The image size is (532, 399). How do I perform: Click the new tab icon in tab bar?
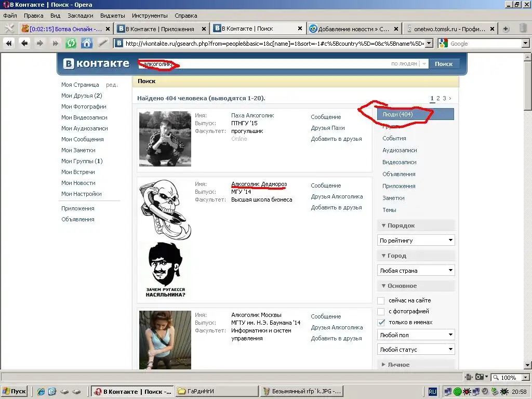pos(506,29)
